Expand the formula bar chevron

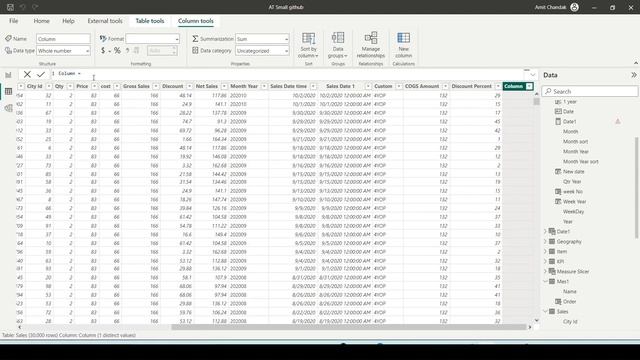point(532,75)
